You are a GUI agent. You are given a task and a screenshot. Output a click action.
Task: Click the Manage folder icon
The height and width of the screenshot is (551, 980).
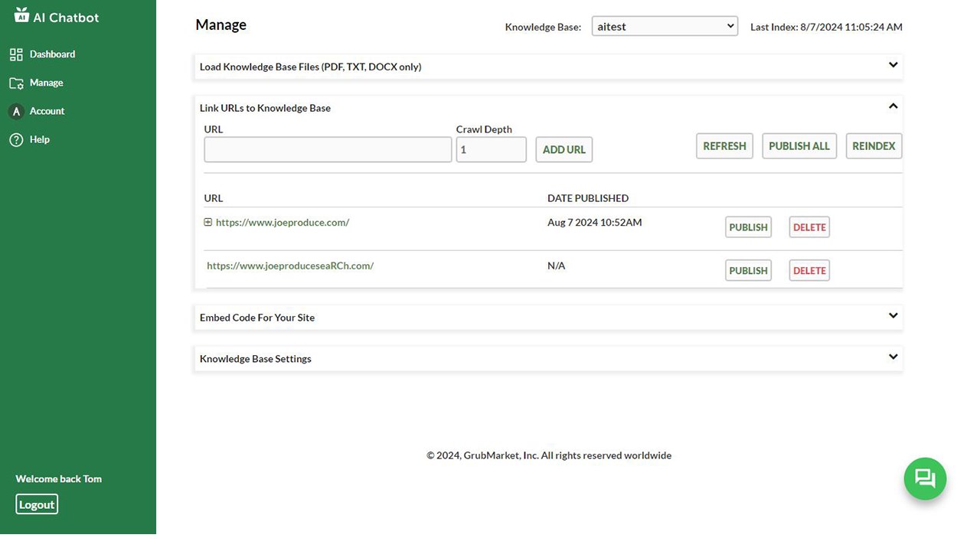[x=16, y=83]
